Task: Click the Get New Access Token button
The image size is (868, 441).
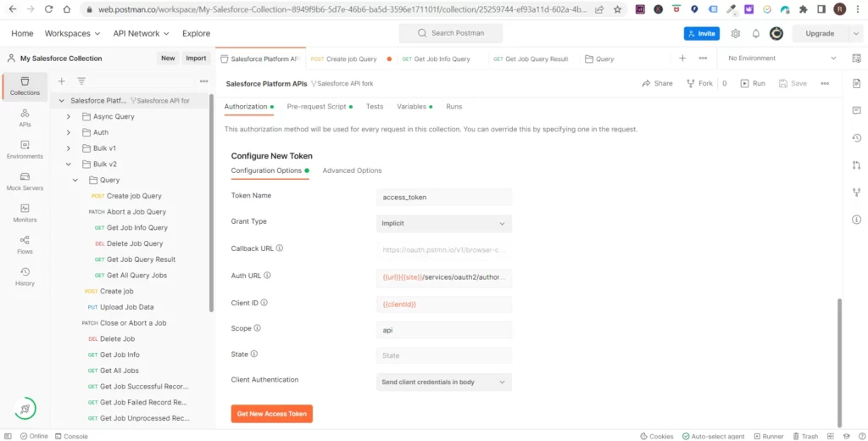Action: click(x=272, y=414)
